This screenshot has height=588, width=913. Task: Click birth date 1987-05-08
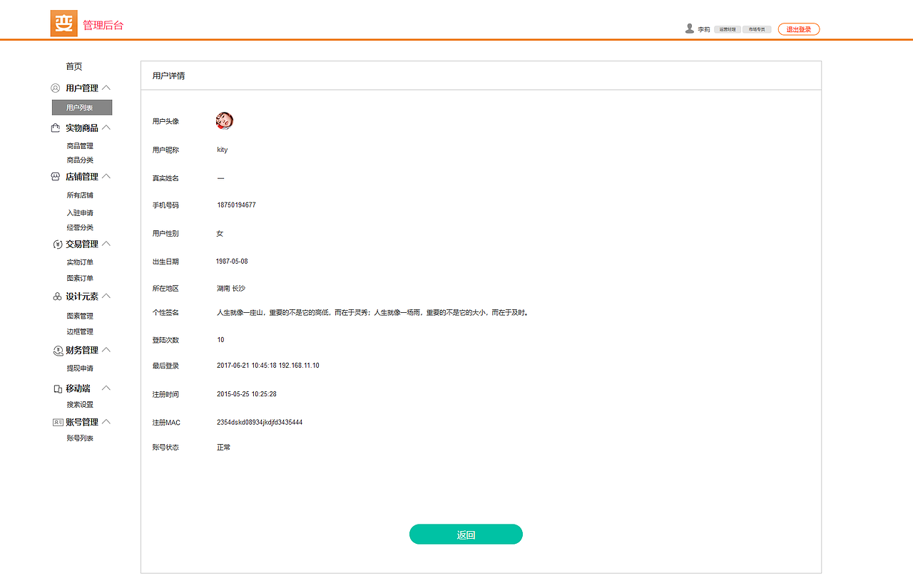tap(232, 262)
